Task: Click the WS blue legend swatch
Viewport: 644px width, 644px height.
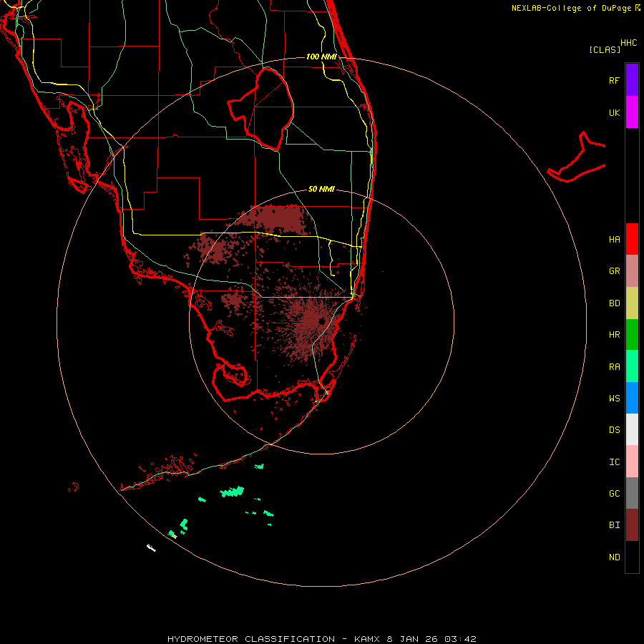Action: [632, 398]
